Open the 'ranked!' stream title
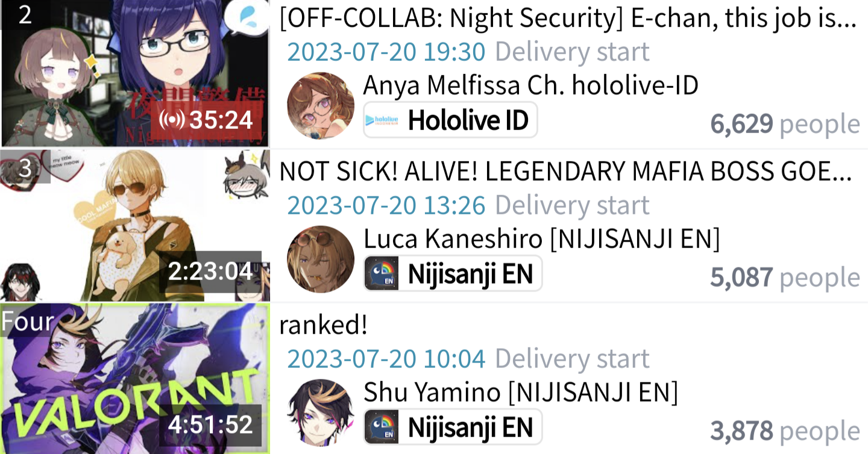The image size is (868, 454). coord(323,325)
